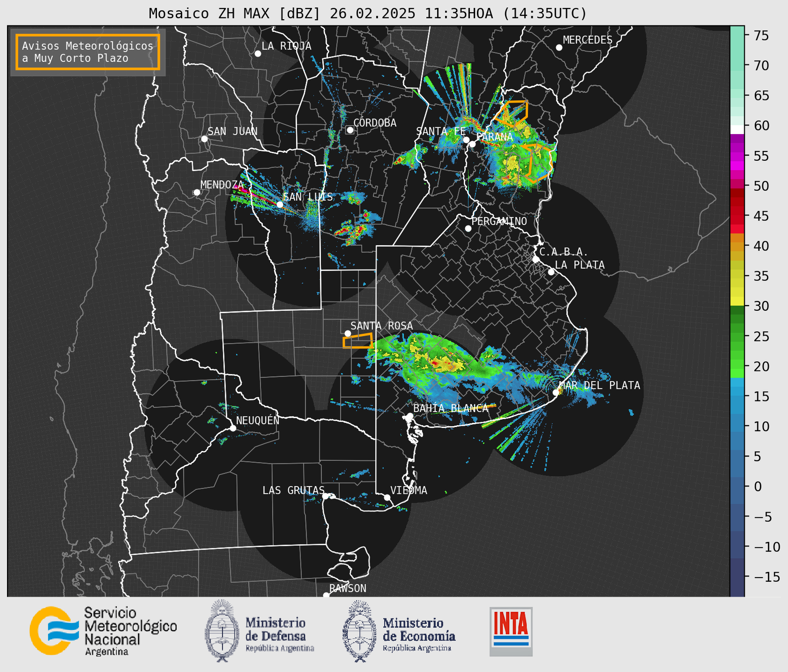Select the Santa Rosa city marker dot

click(348, 333)
